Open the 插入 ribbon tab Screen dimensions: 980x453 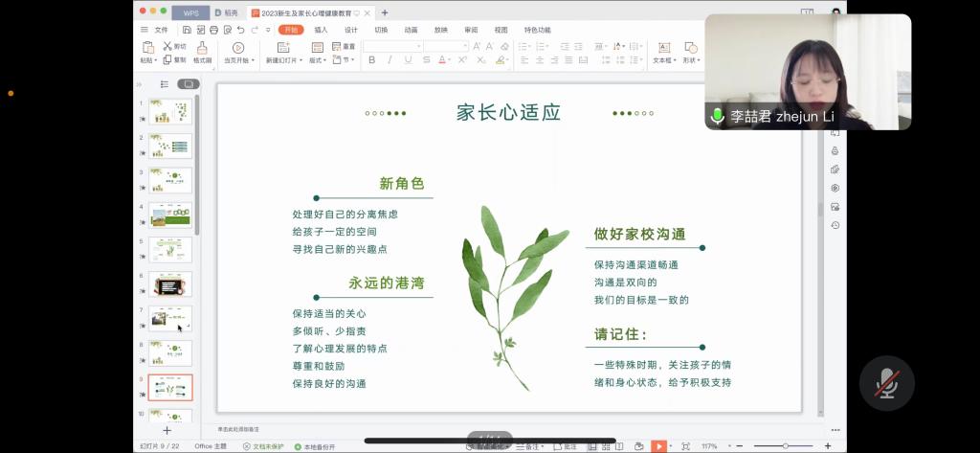tap(321, 30)
